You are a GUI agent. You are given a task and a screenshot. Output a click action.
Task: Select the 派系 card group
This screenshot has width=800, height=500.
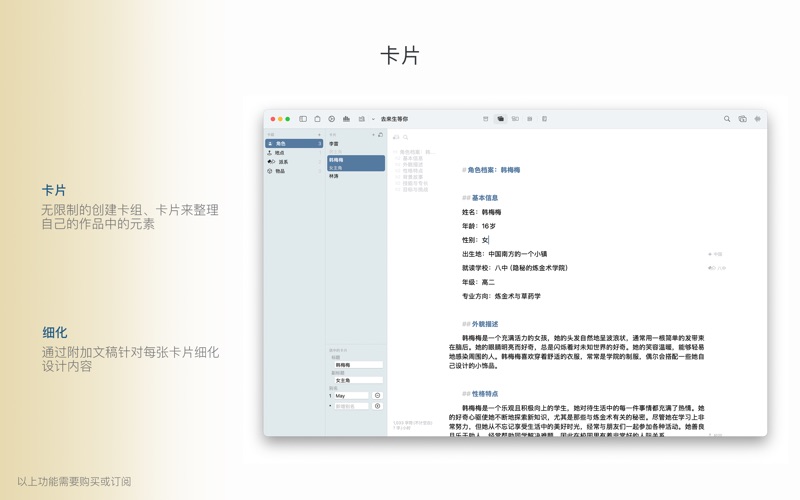(x=294, y=162)
